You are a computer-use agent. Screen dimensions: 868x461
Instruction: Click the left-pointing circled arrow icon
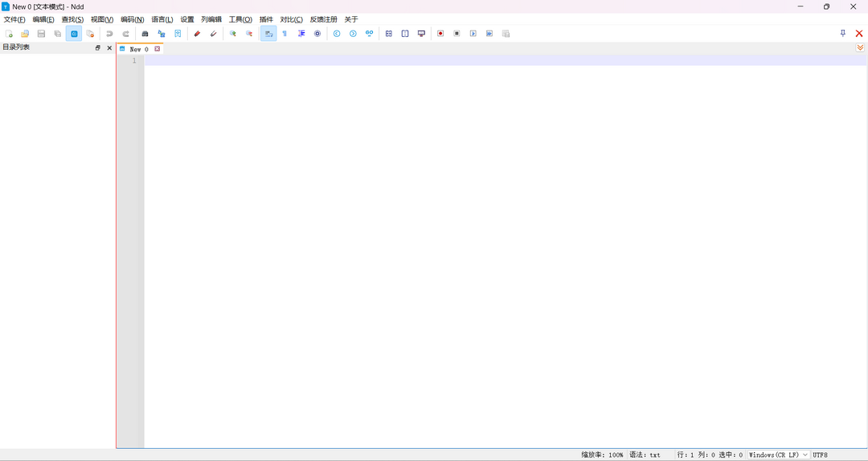point(337,34)
